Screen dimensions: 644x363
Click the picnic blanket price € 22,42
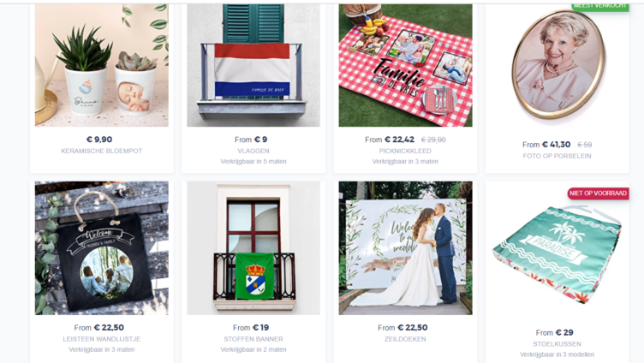point(399,140)
